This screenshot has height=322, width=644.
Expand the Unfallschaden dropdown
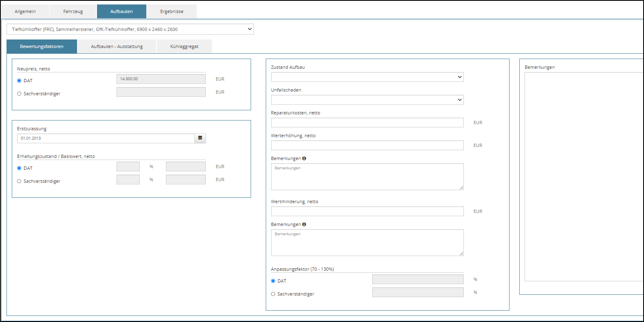coord(367,100)
